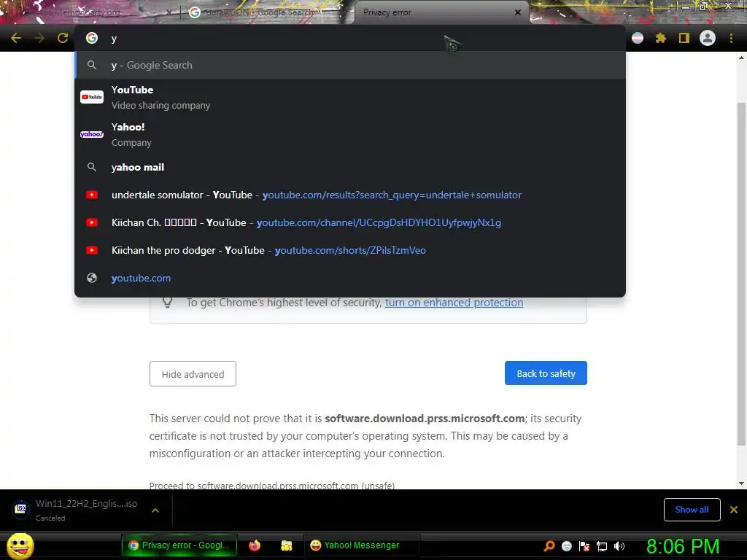Select the Yahoo! Company suggestion
The width and height of the screenshot is (747, 560).
350,135
